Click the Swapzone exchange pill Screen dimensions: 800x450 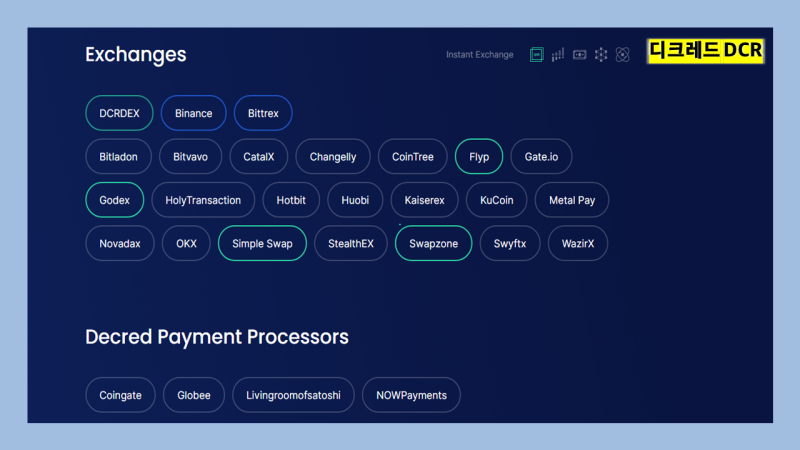[434, 243]
